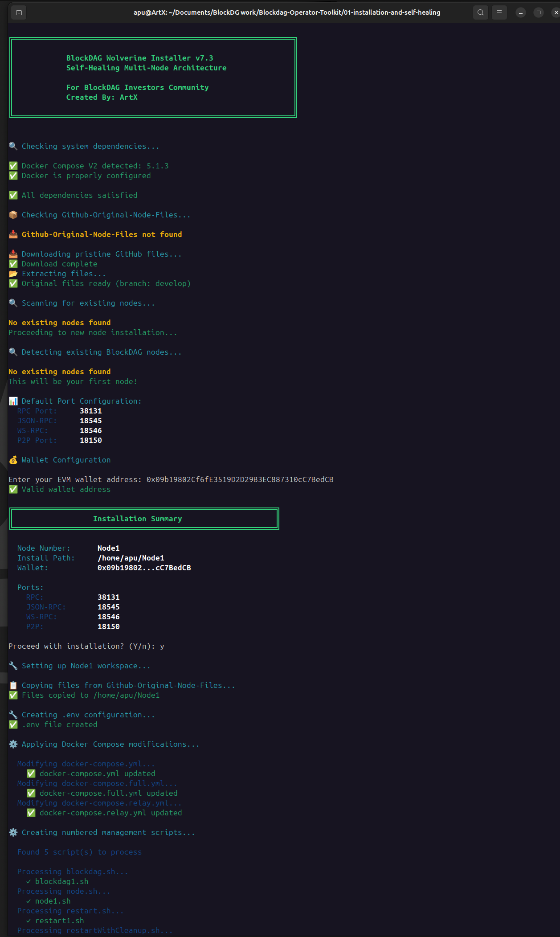Viewport: 560px width, 937px height.
Task: Click 'Proceeding to new node installation...' line
Action: 93,332
